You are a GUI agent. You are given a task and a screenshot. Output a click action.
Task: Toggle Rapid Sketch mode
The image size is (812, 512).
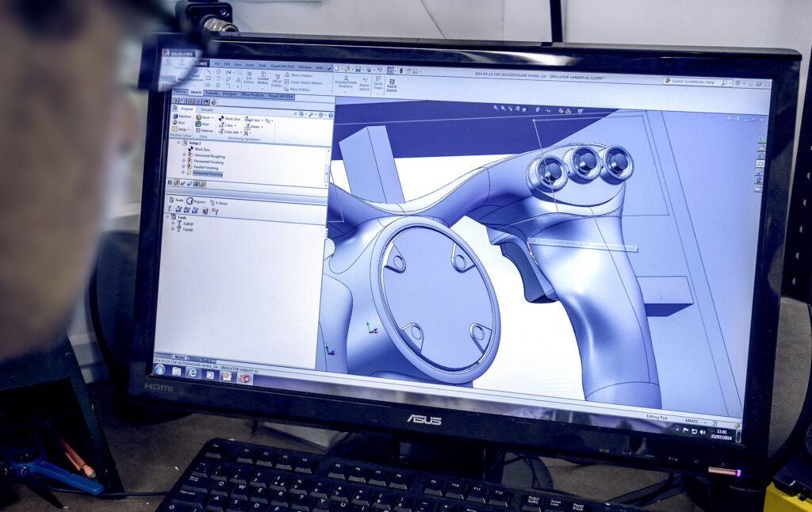[x=392, y=82]
